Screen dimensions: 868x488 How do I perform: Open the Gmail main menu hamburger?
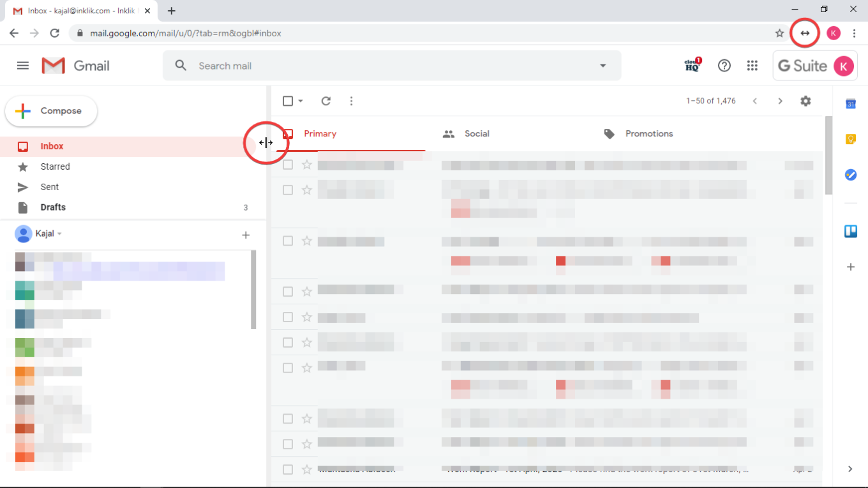point(23,66)
